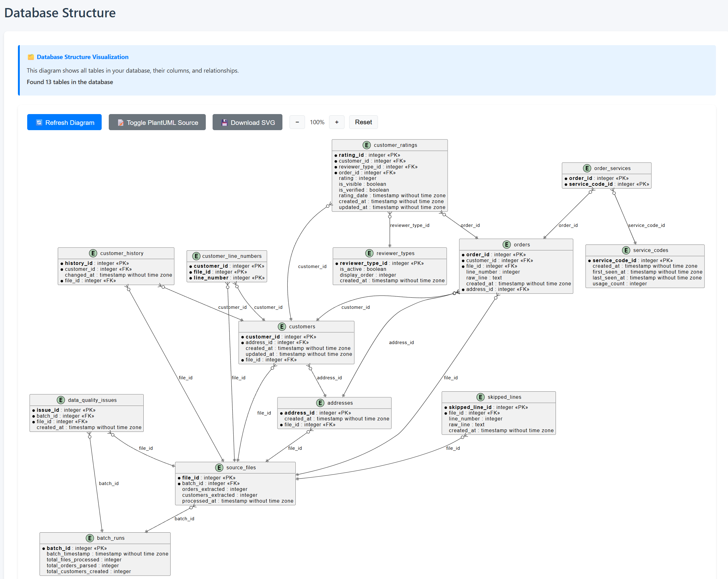Zoom out using the minus control
Screen dimensions: 728x579
click(x=297, y=122)
